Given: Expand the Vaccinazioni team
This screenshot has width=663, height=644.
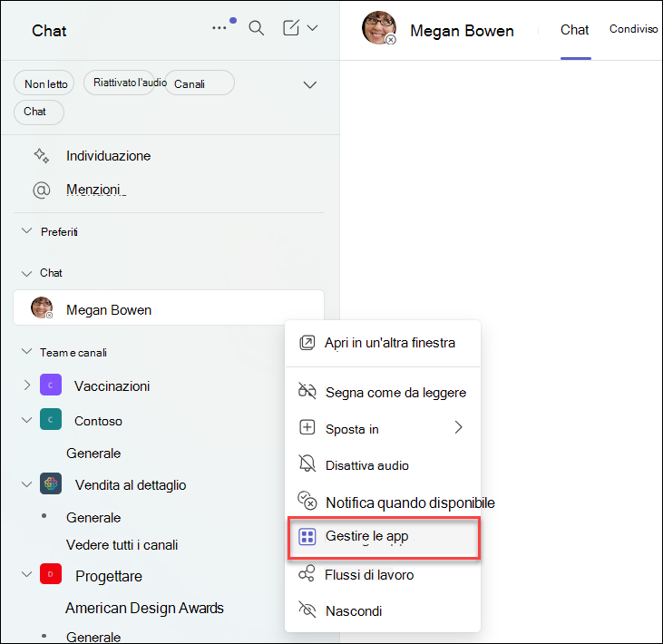Looking at the screenshot, I should click(x=27, y=385).
